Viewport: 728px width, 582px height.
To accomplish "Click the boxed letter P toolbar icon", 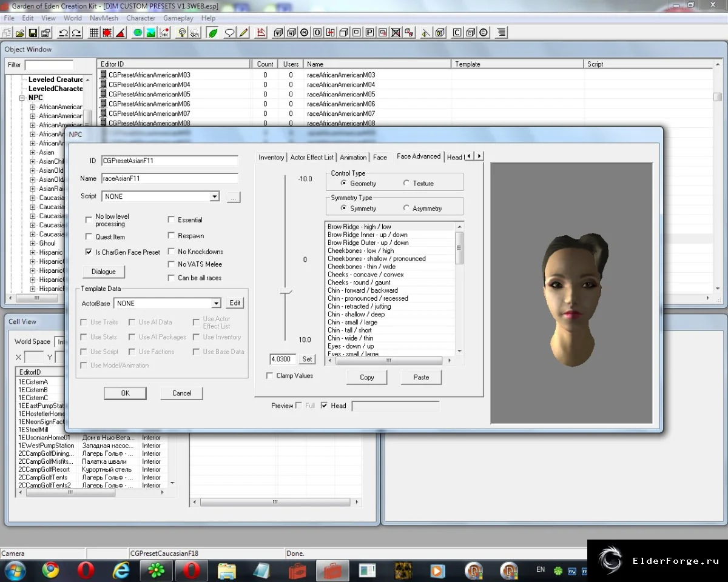I will pos(369,33).
